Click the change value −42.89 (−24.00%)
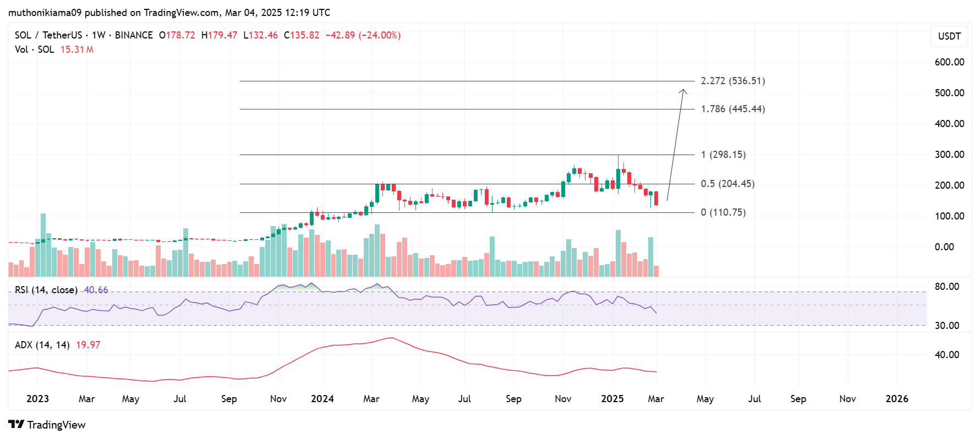Image resolution: width=980 pixels, height=439 pixels. (x=363, y=35)
